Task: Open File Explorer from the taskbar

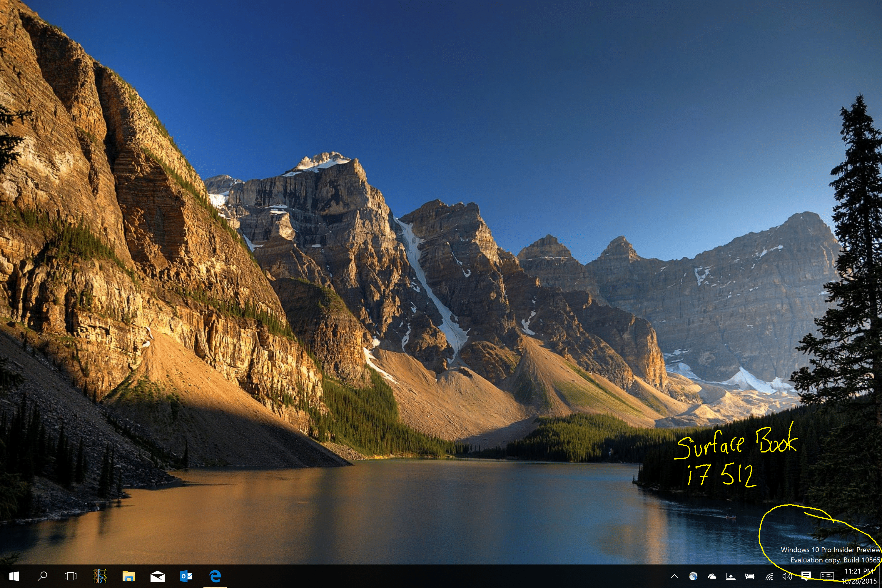Action: click(x=129, y=576)
